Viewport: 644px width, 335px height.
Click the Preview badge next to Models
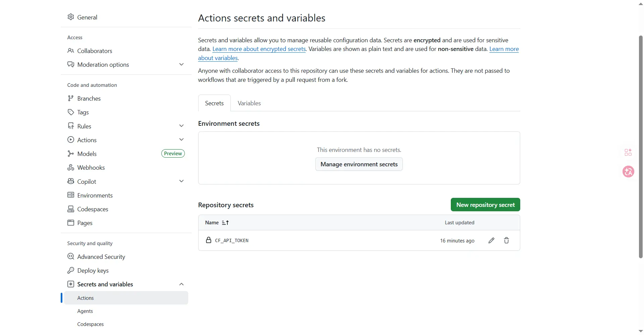[x=173, y=154]
